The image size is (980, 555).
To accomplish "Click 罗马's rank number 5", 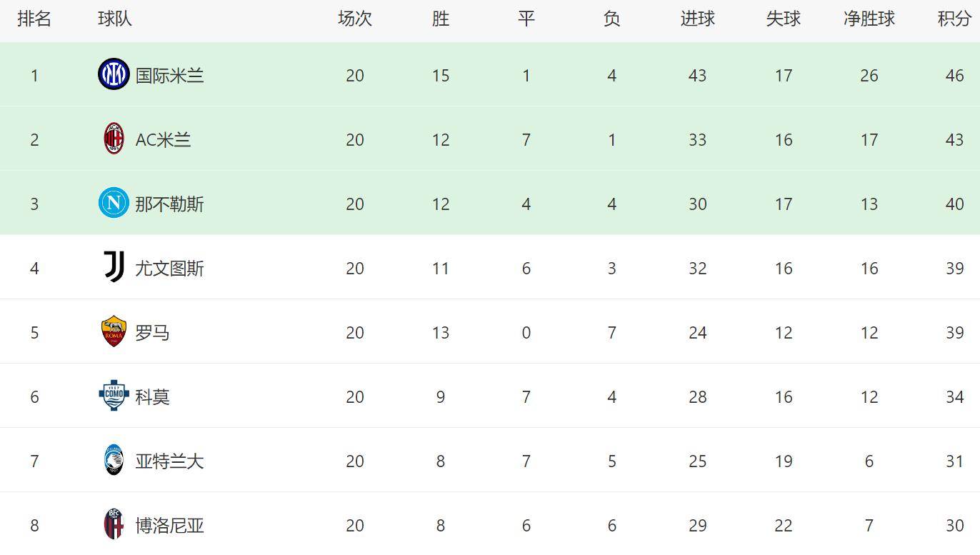I will click(34, 333).
